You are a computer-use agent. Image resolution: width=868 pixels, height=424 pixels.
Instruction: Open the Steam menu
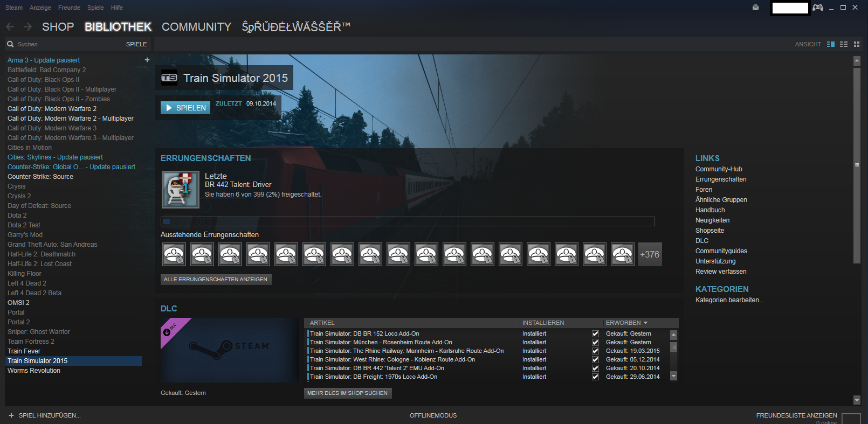(x=14, y=8)
